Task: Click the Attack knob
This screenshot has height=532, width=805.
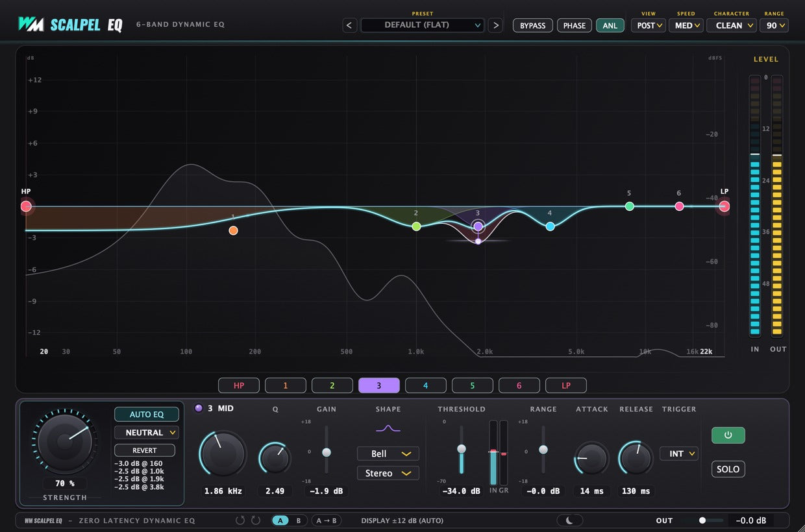Action: 591,459
